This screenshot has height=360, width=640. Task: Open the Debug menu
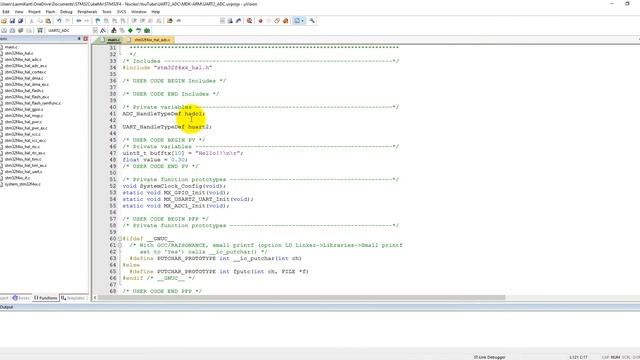(x=66, y=12)
